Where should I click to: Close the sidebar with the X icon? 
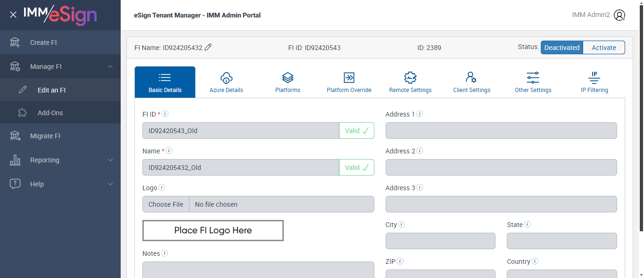(13, 15)
